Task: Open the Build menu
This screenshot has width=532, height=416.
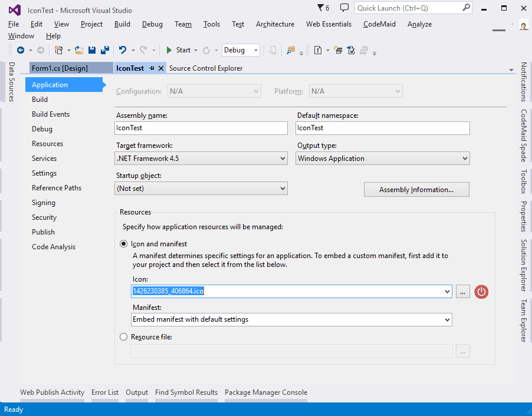Action: [x=122, y=24]
